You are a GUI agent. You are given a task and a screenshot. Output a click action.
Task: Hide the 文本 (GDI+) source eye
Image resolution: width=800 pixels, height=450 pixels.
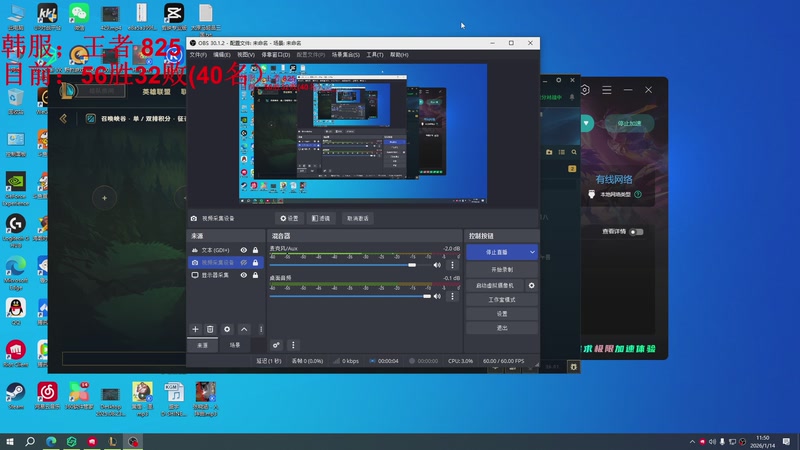pos(243,250)
